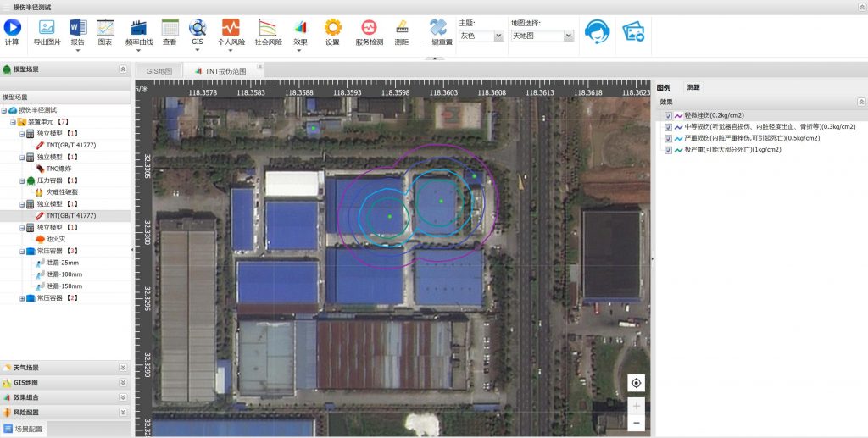Screen dimensions: 868x438
Task: Click the 导出图片 export image icon
Action: [x=47, y=27]
